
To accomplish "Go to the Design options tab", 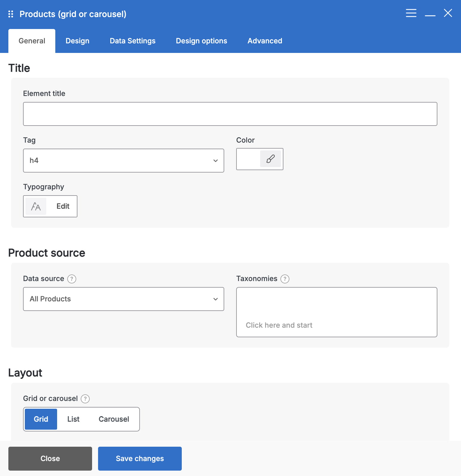I will (202, 41).
